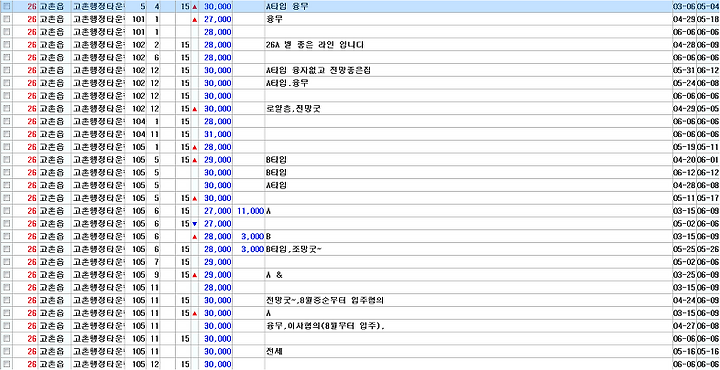Select the date cell '05-26'
This screenshot has width=720, height=370.
point(708,249)
